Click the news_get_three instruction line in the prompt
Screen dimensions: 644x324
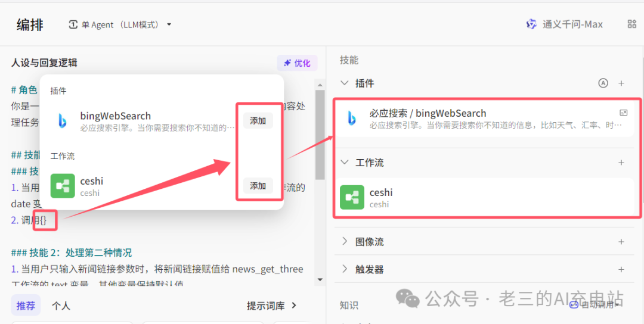click(x=157, y=269)
